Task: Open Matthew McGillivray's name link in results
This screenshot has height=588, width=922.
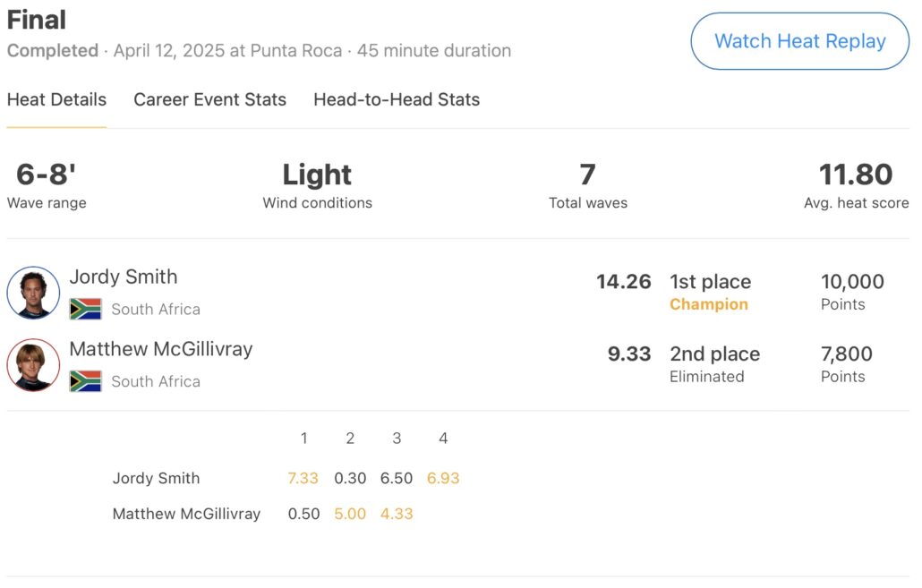Action: pyautogui.click(x=161, y=349)
